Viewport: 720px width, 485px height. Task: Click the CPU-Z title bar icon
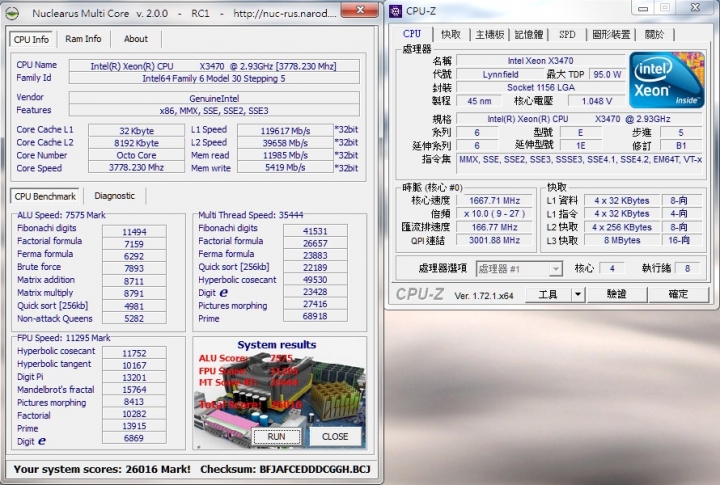click(395, 11)
